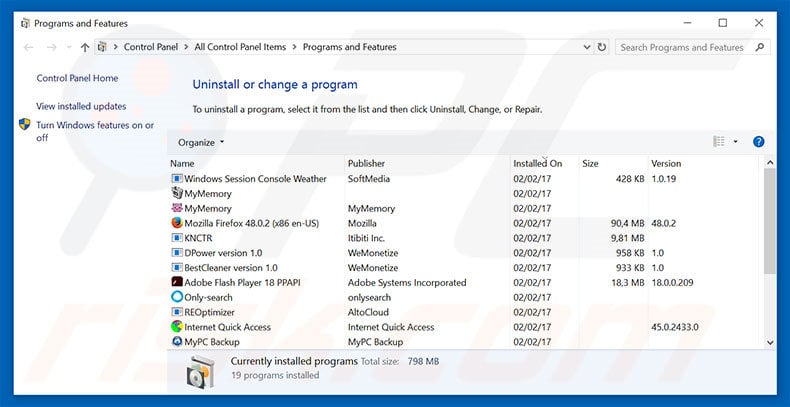
Task: Click the vertical scrollbar thumb
Action: (770, 222)
